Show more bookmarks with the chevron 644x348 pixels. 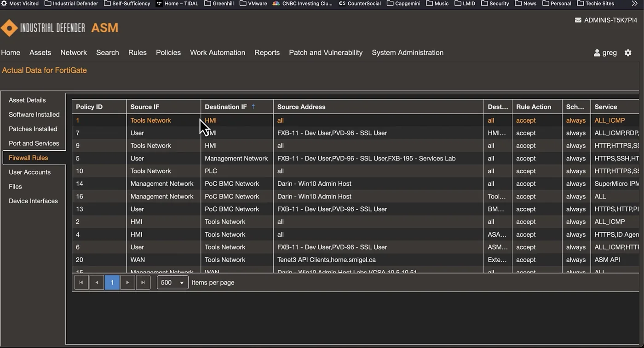click(634, 3)
